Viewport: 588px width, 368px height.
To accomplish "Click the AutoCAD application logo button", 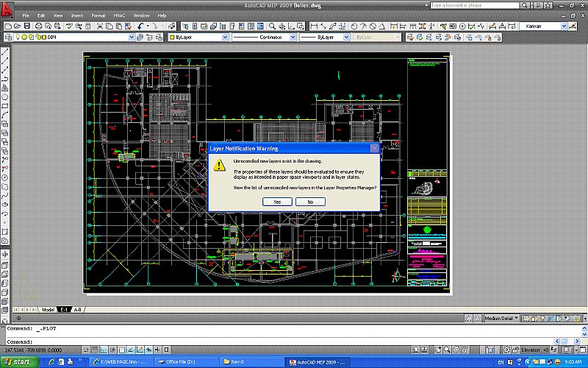I will [8, 10].
